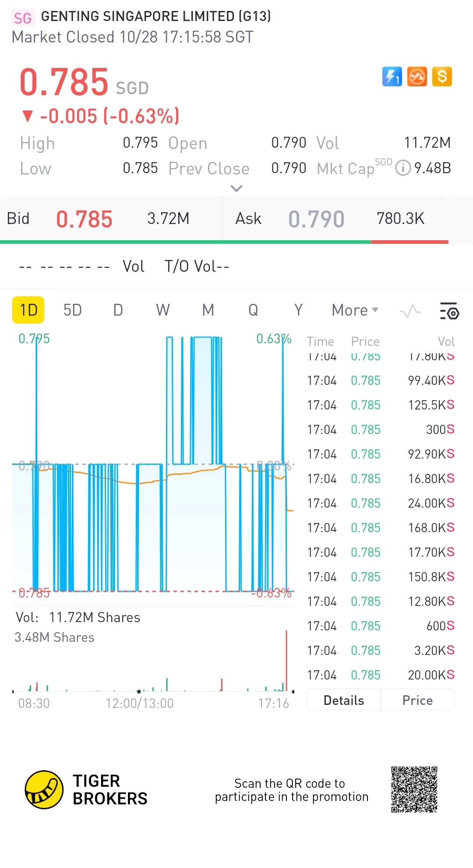
Task: Switch to D daily chart
Action: tap(118, 310)
